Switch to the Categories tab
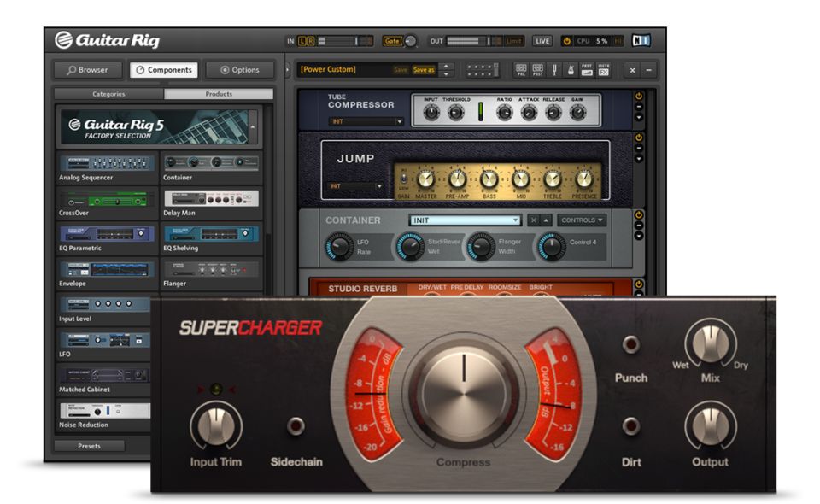Screen dimensions: 820x504 108,94
